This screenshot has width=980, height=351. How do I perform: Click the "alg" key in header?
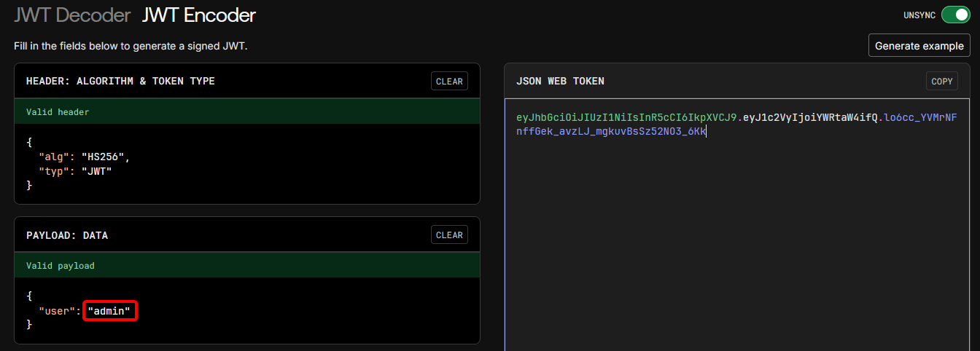tap(53, 157)
